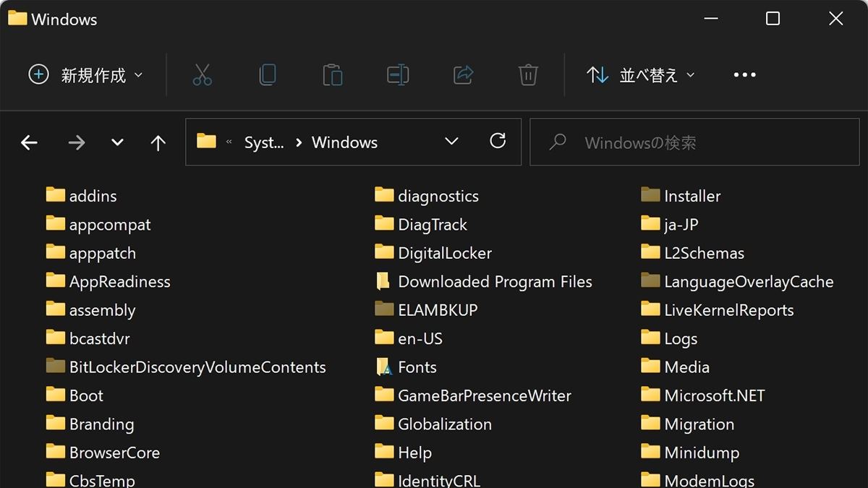Open the 並べ替え sort dropdown
Viewport: 868px width, 488px height.
click(x=641, y=74)
